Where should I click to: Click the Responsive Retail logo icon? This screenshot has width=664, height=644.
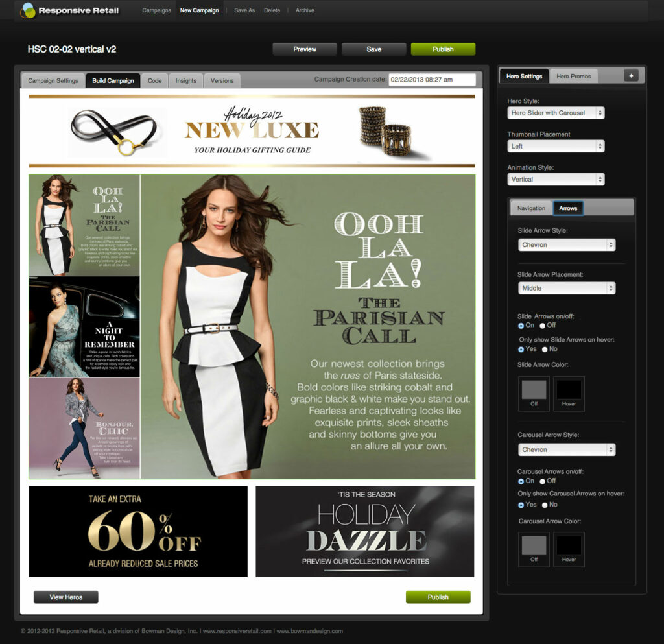pos(28,10)
